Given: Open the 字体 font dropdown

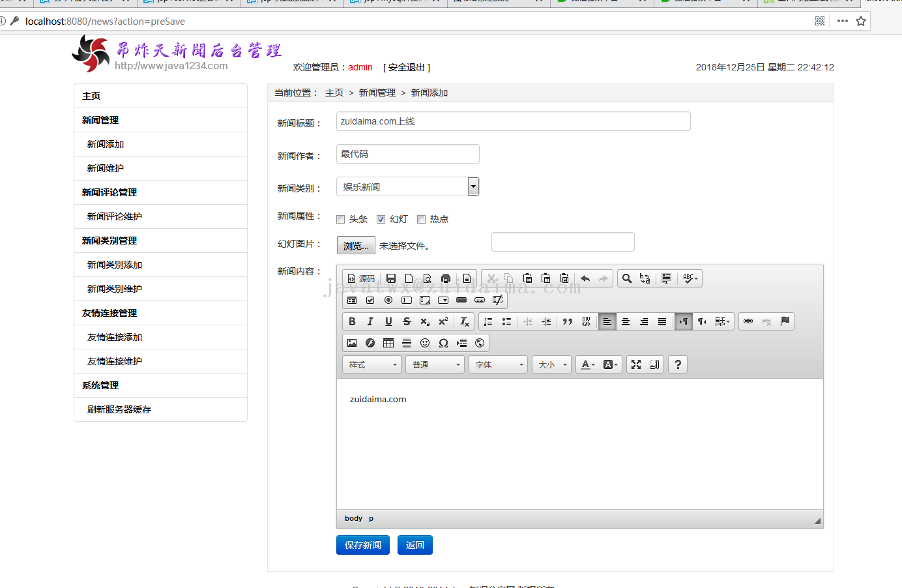Looking at the screenshot, I should [x=498, y=364].
